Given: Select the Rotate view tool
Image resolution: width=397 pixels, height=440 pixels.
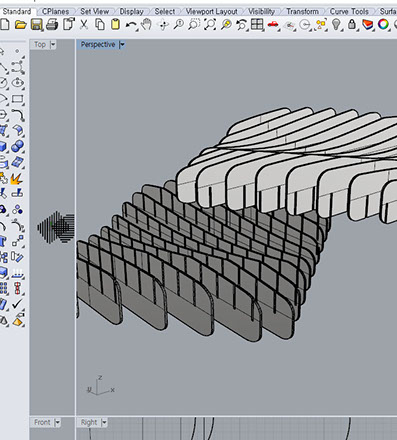Looking at the screenshot, I should (163, 25).
